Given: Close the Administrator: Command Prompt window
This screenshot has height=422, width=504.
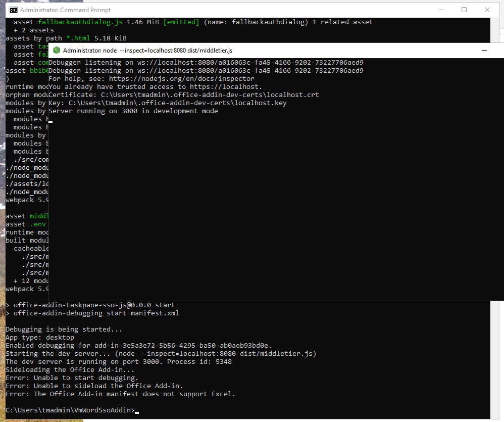Looking at the screenshot, I should (487, 10).
